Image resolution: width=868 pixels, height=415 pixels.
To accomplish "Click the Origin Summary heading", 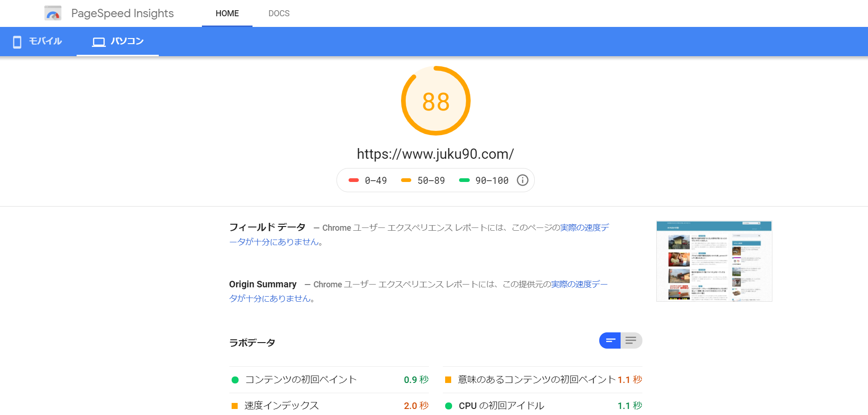I will (263, 284).
